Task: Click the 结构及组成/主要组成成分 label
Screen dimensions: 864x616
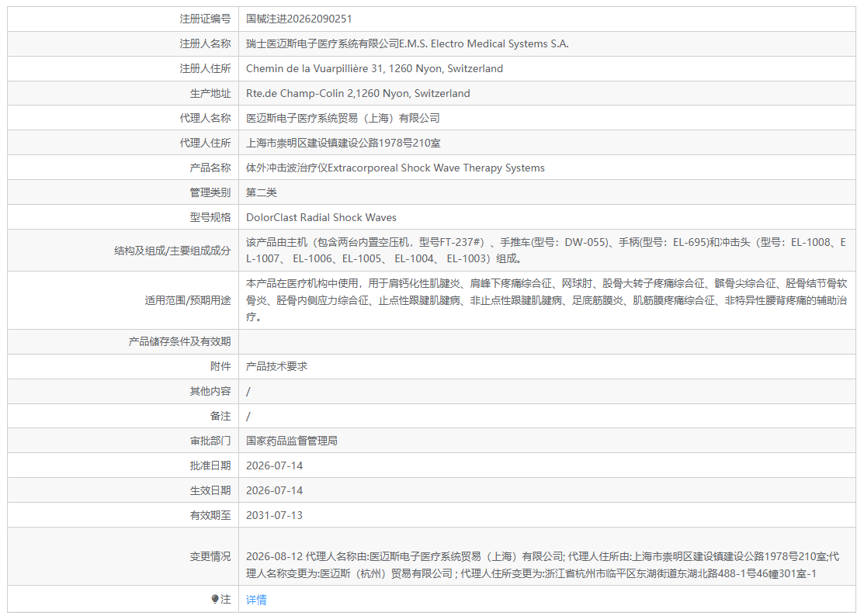Action: [x=172, y=251]
